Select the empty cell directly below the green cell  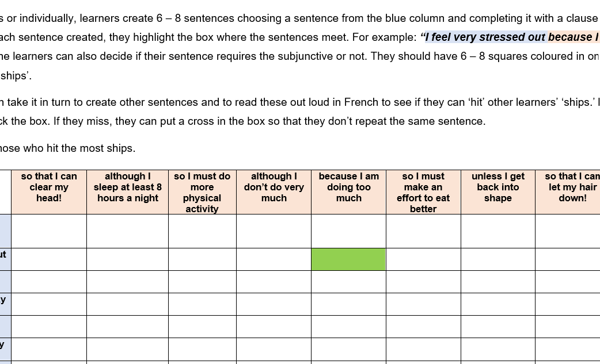pyautogui.click(x=348, y=282)
